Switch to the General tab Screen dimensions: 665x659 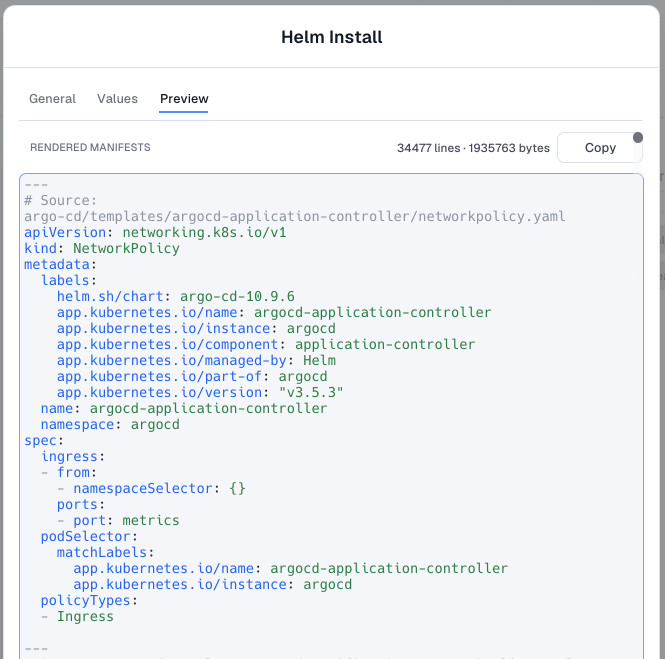pyautogui.click(x=52, y=99)
